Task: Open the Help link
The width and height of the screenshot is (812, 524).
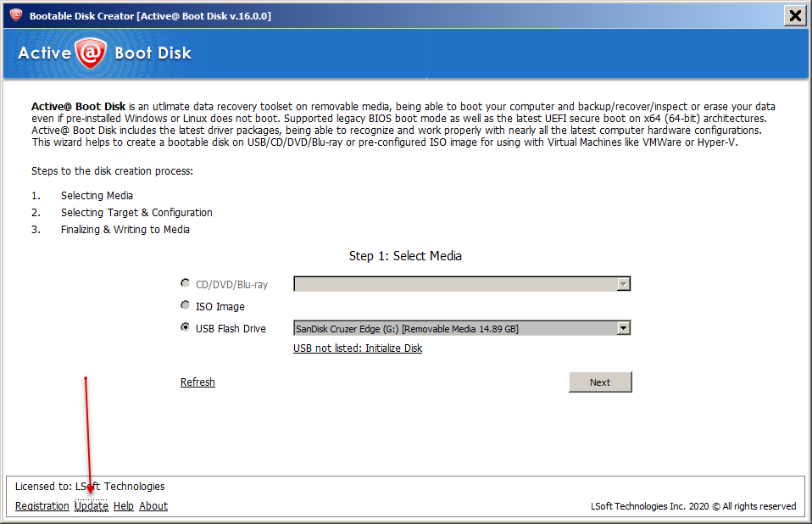Action: point(123,506)
